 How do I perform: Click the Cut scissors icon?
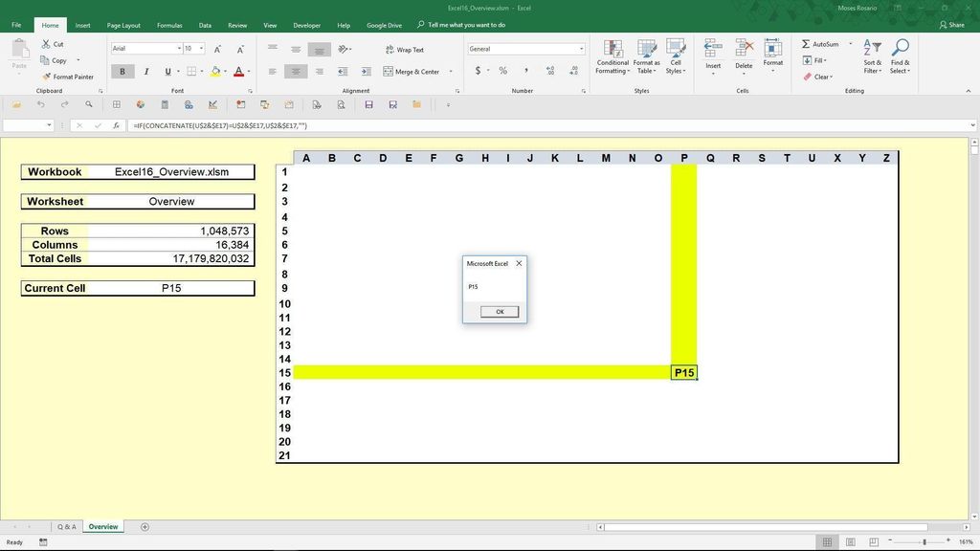[x=46, y=44]
